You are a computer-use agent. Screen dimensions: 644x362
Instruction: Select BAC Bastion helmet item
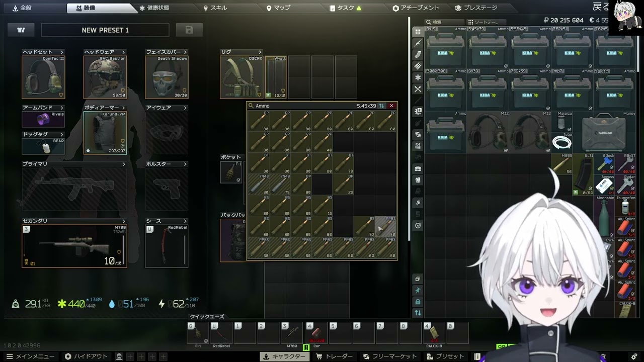(x=105, y=77)
